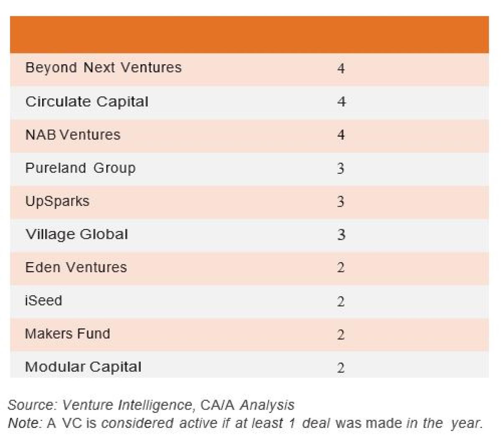This screenshot has height=448, width=501.
Task: Select the deal count for Circulate Capital
Action: [341, 101]
